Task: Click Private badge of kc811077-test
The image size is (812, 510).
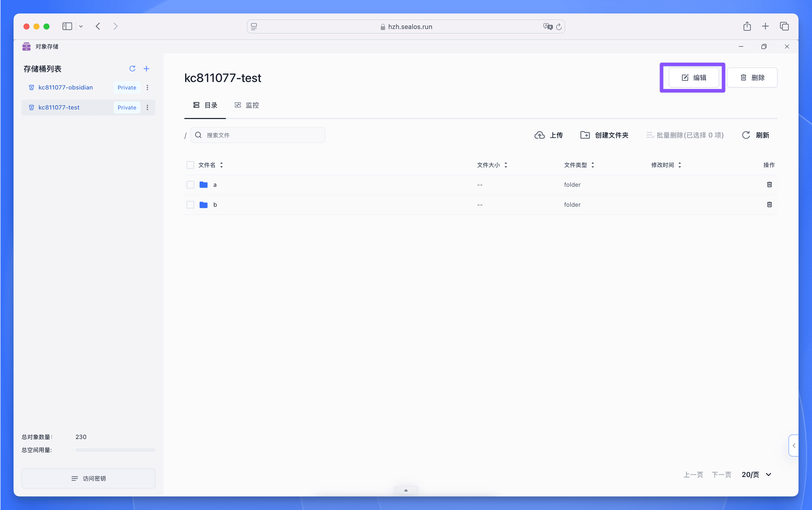Action: (127, 107)
